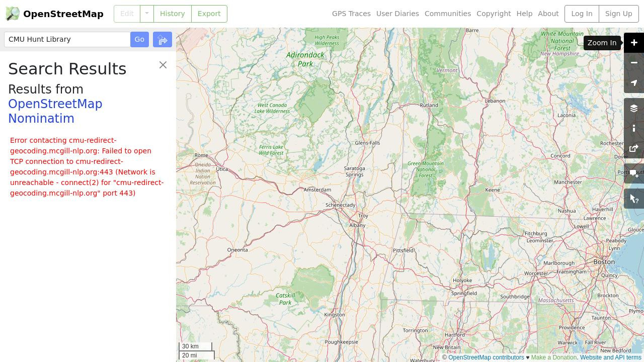Open the Export tab

click(209, 14)
